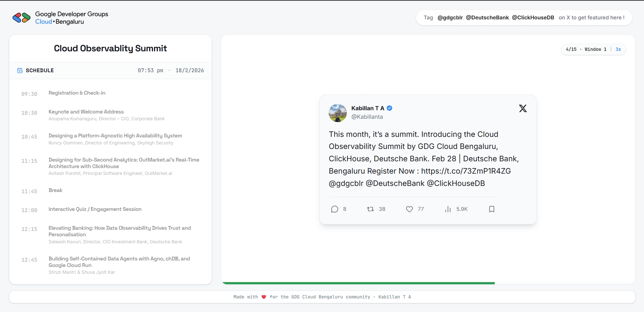Click the schedule calendar icon

click(20, 70)
